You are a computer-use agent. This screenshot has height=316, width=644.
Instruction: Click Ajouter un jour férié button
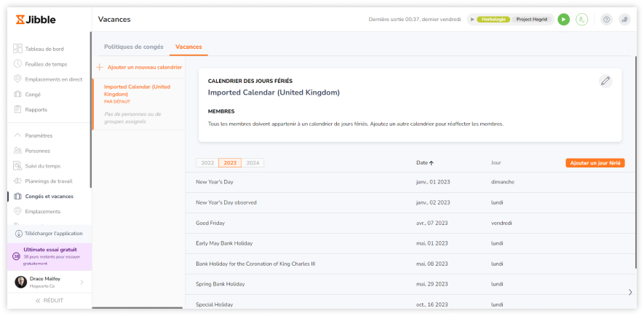point(595,163)
